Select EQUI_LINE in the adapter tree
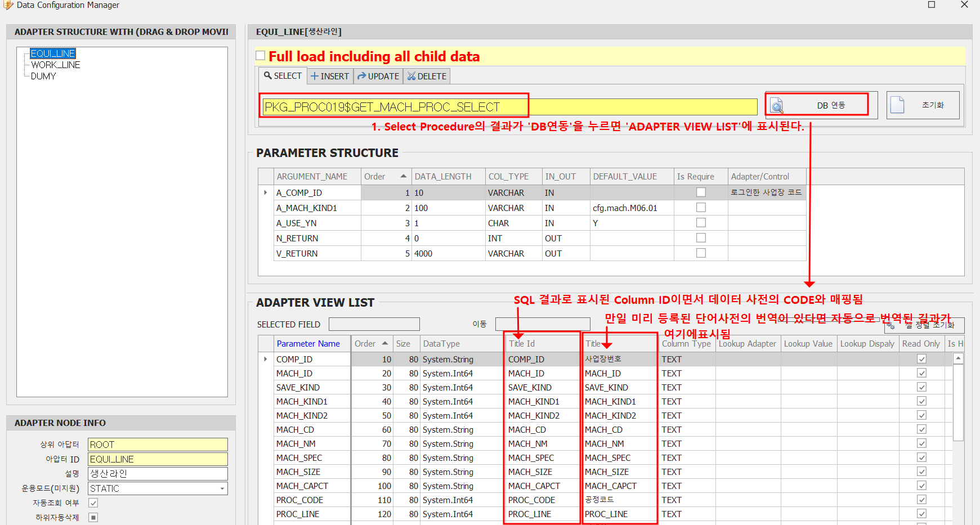The height and width of the screenshot is (525, 980). point(53,53)
